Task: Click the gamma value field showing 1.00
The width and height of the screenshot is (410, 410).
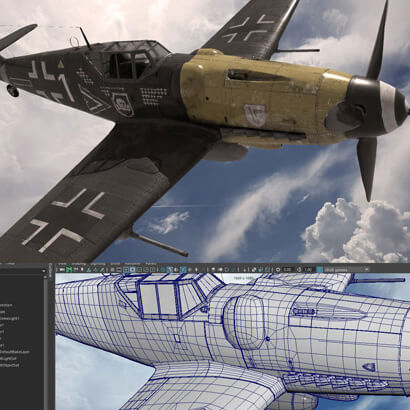Action: click(x=308, y=269)
